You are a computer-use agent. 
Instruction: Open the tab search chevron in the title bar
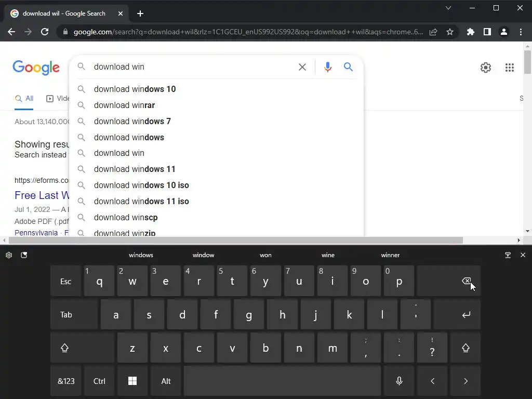tap(448, 8)
